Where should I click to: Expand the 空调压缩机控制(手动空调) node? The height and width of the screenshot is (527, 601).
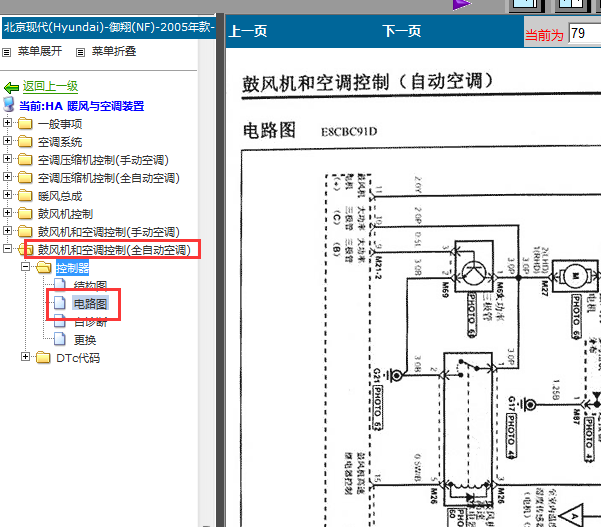(x=7, y=158)
